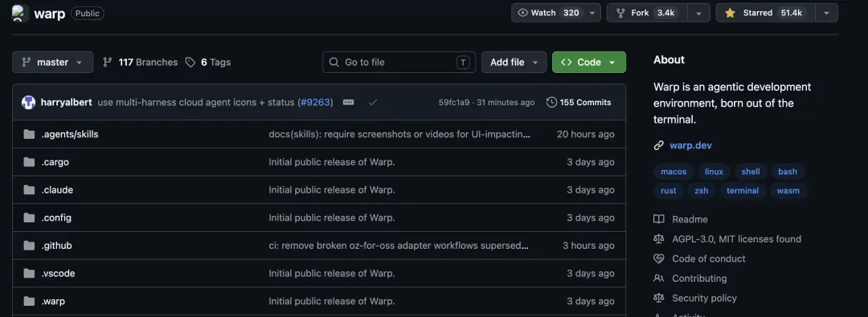Open the .config folder name
This screenshot has width=868, height=317.
(x=56, y=217)
